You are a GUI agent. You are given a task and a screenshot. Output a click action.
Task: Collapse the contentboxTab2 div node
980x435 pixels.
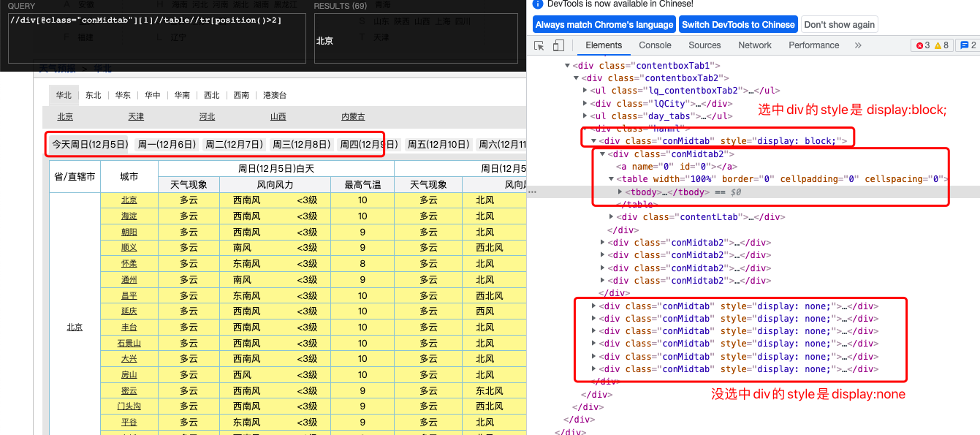(x=577, y=78)
